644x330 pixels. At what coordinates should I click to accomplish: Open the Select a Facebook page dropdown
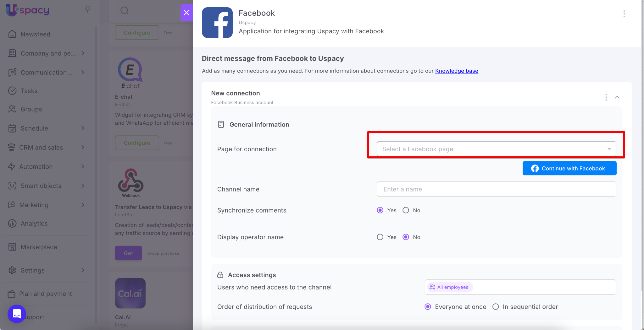(x=496, y=149)
